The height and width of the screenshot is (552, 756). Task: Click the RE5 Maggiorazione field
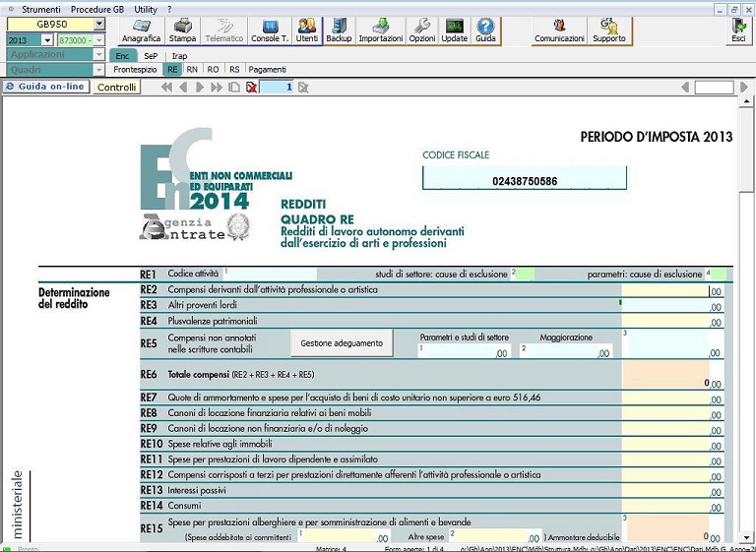(x=566, y=351)
